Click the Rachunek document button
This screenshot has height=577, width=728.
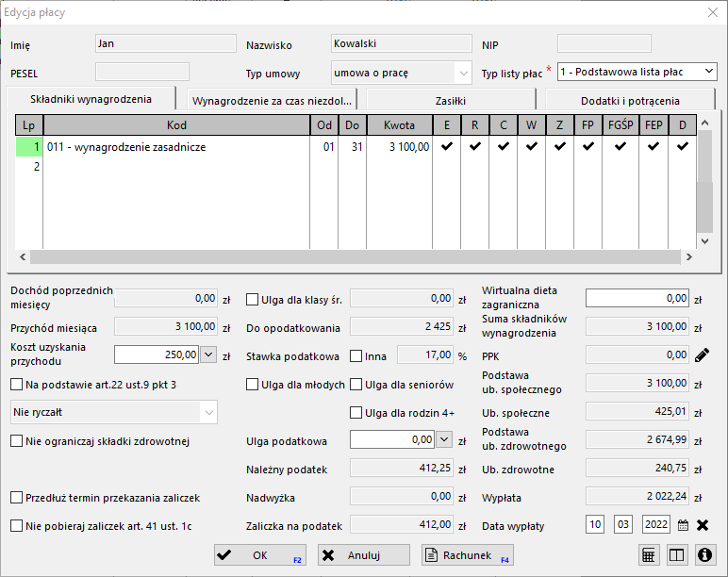[x=468, y=555]
